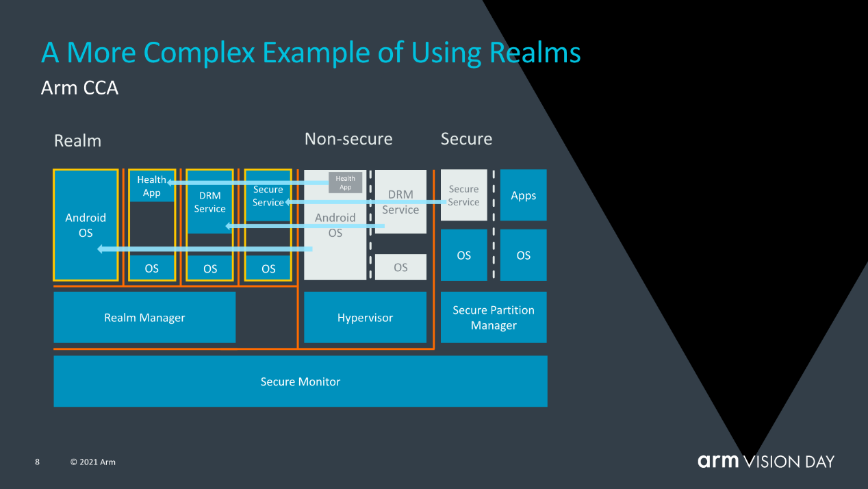Select the blue DRM Service box in Realm
Image resolution: width=868 pixels, height=489 pixels.
point(209,202)
